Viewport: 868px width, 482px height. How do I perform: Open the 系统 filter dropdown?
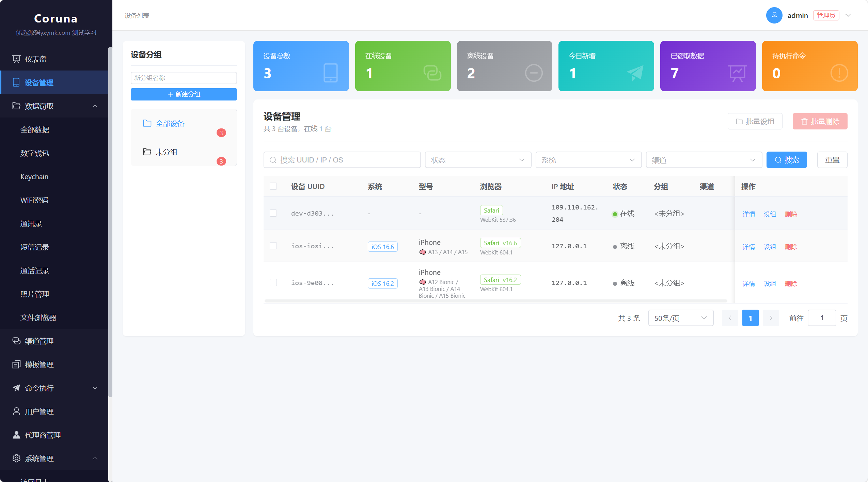point(588,160)
